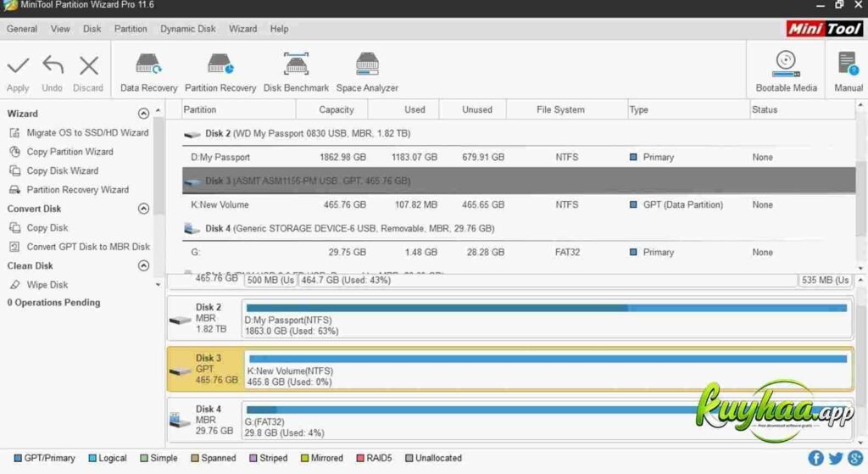Sort by the Capacity column header
Viewport: 868px width, 474px height.
point(332,109)
